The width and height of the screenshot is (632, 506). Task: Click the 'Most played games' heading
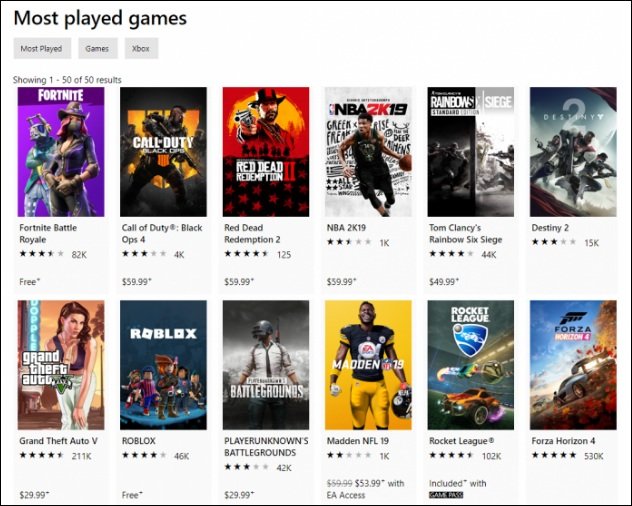coord(100,18)
